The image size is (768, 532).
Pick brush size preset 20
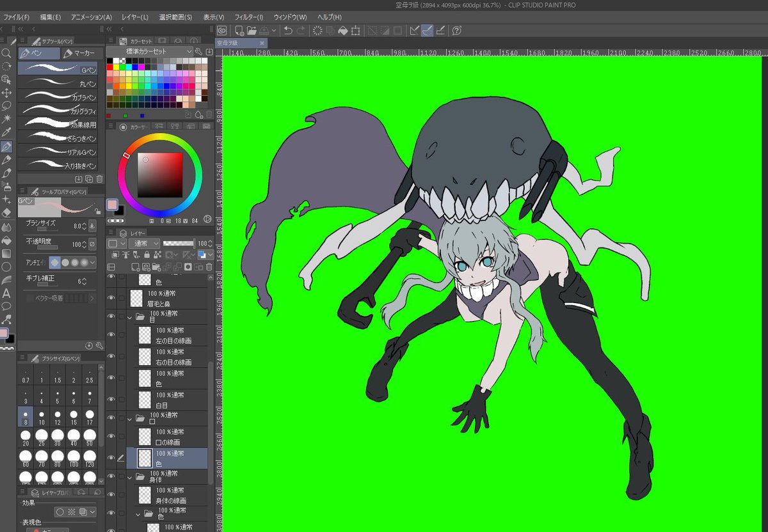click(26, 436)
